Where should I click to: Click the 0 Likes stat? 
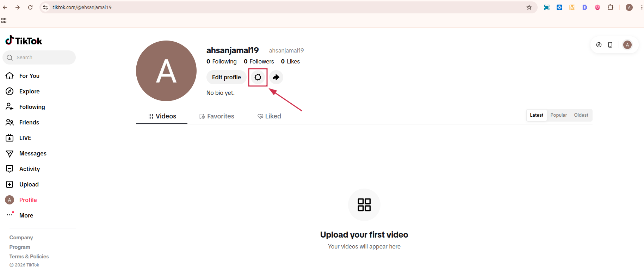click(290, 61)
